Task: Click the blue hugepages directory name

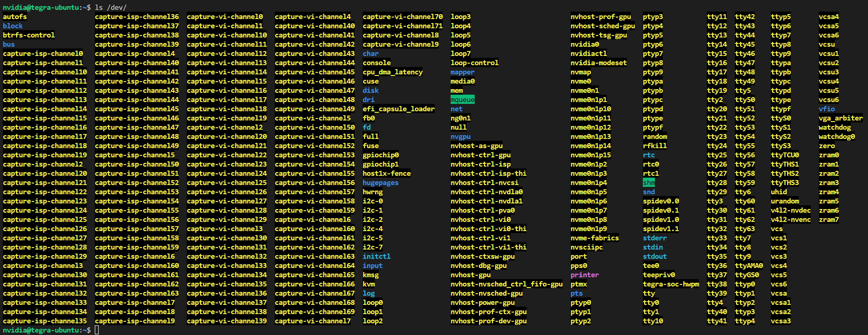Action: 380,183
